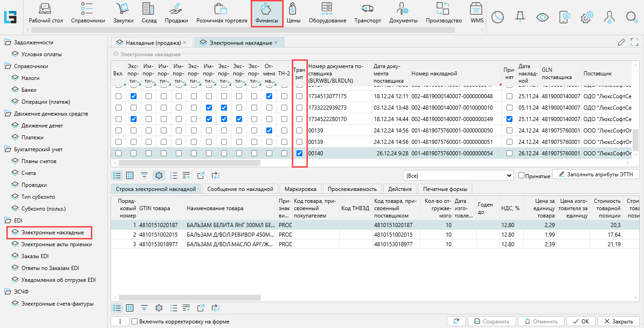Image resolution: width=644 pixels, height=328 pixels.
Task: Open the (Все) filter dropdown
Action: point(458,175)
